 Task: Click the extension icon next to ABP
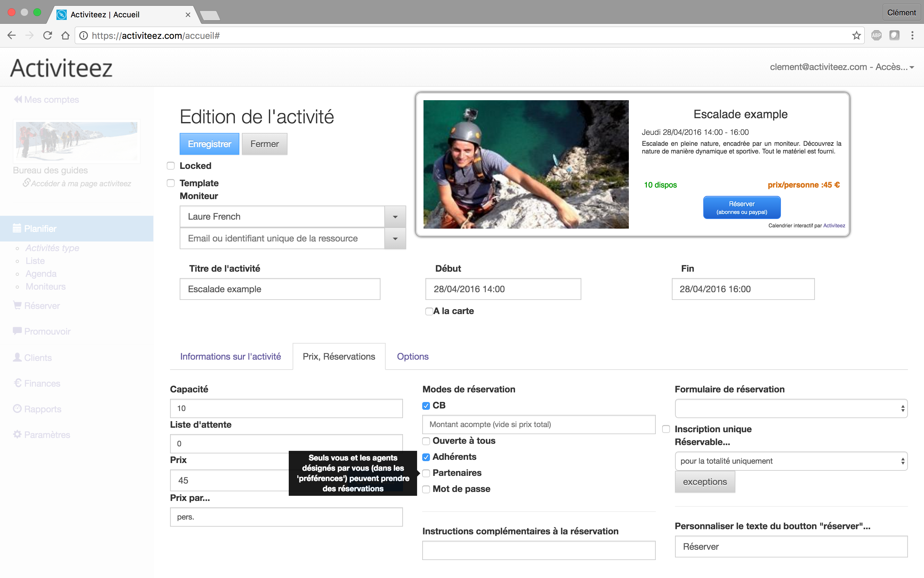coord(894,36)
